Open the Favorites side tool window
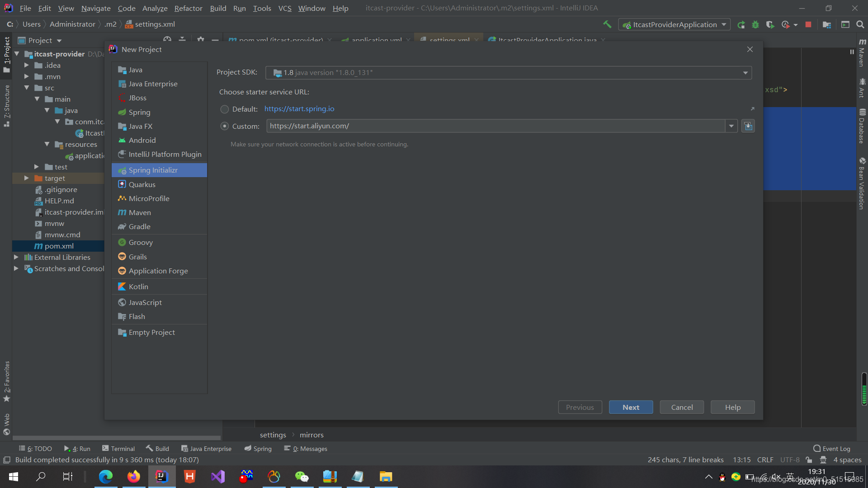This screenshot has width=868, height=488. (x=7, y=381)
